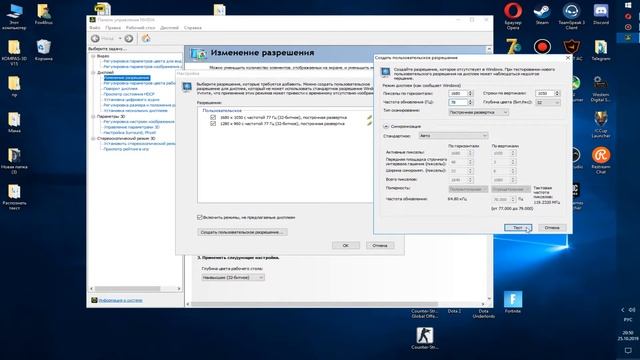Screen dimensions: 640x360
Task: Open the Этот компьютер desktop icon
Action: [14, 16]
